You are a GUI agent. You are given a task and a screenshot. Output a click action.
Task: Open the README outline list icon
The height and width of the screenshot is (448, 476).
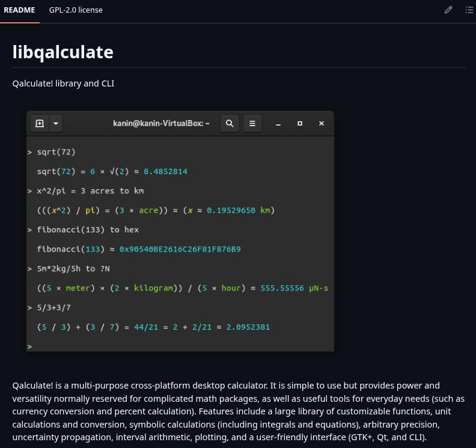(x=469, y=10)
